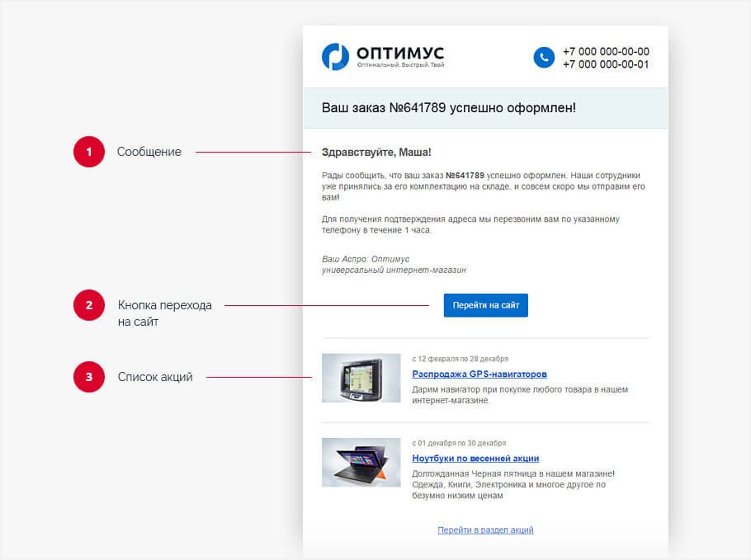Click the blue Optimus logo icon
The image size is (751, 560).
click(x=335, y=56)
